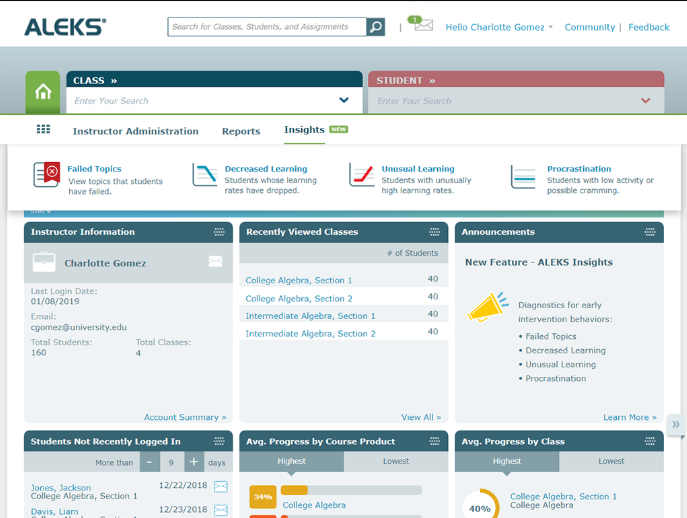Focus the Classes, Students, Assignments search box
Viewport: 687px width, 518px height.
tap(267, 27)
